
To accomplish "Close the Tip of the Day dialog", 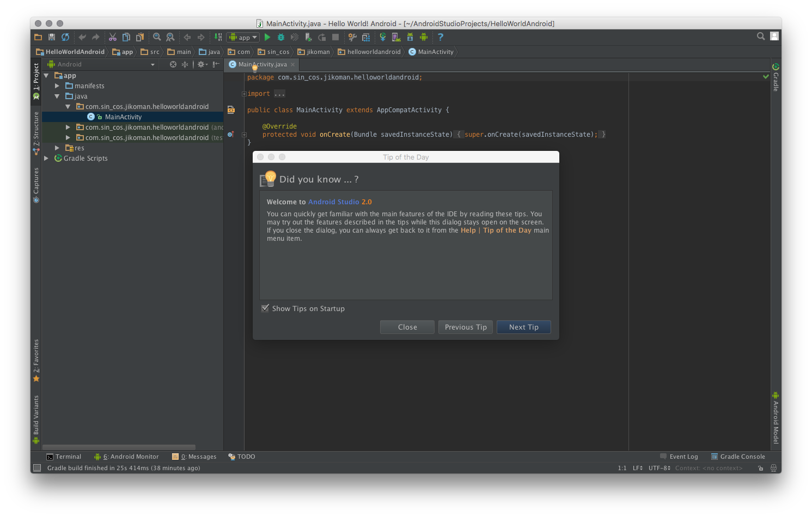I will pos(407,327).
